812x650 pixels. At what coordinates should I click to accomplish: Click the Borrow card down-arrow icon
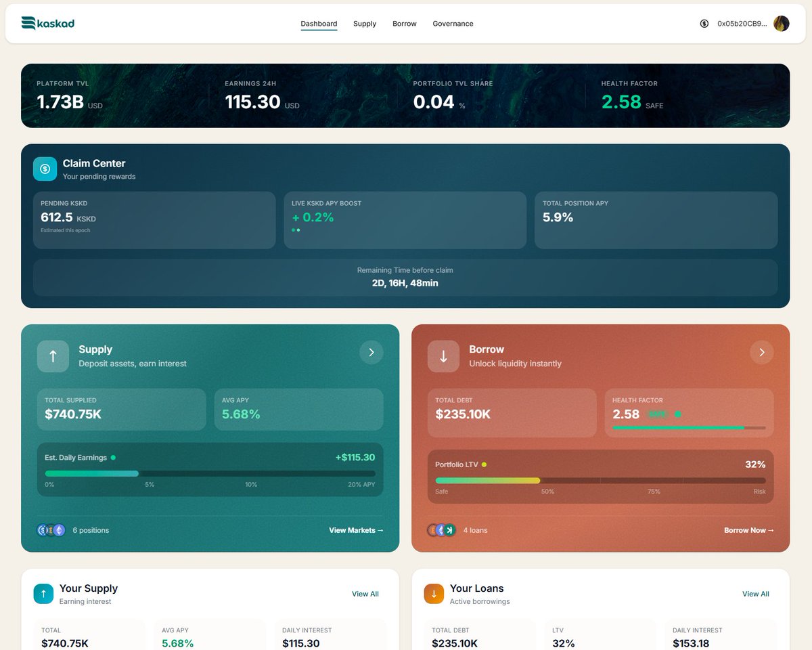tap(443, 356)
